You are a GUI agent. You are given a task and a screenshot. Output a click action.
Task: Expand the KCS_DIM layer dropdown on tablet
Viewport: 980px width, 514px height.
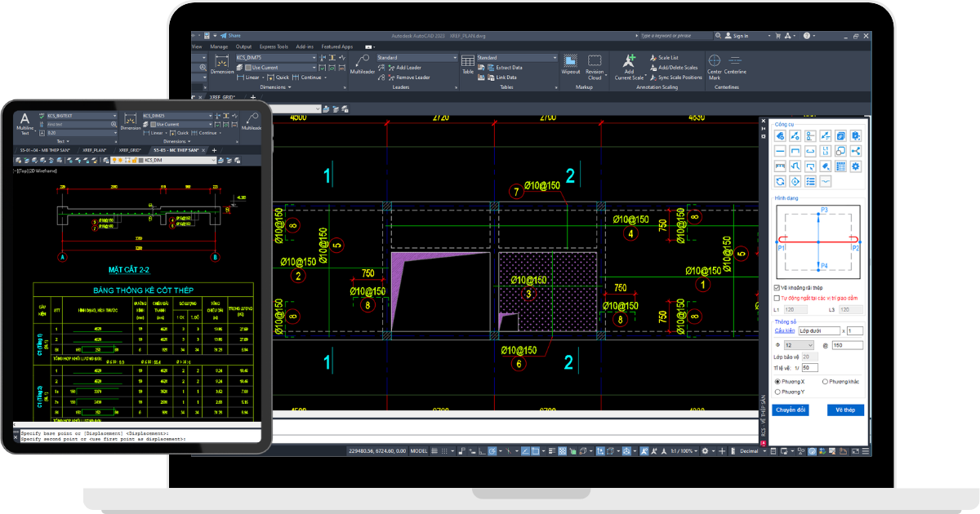click(215, 161)
